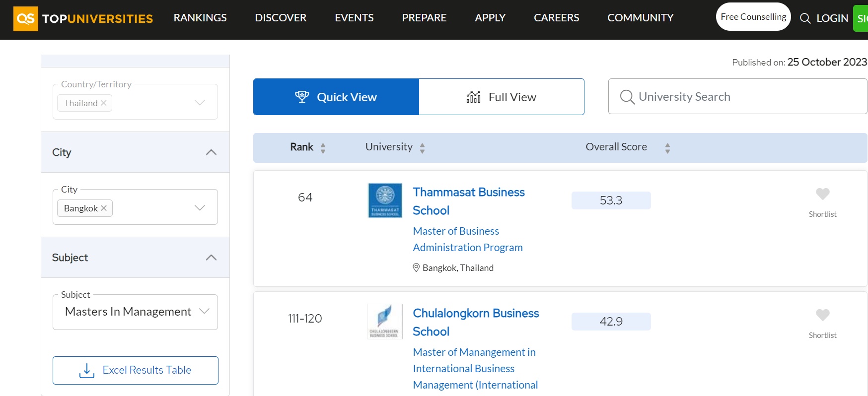Collapse the City filter section
Image resolution: width=868 pixels, height=396 pixels.
[211, 152]
